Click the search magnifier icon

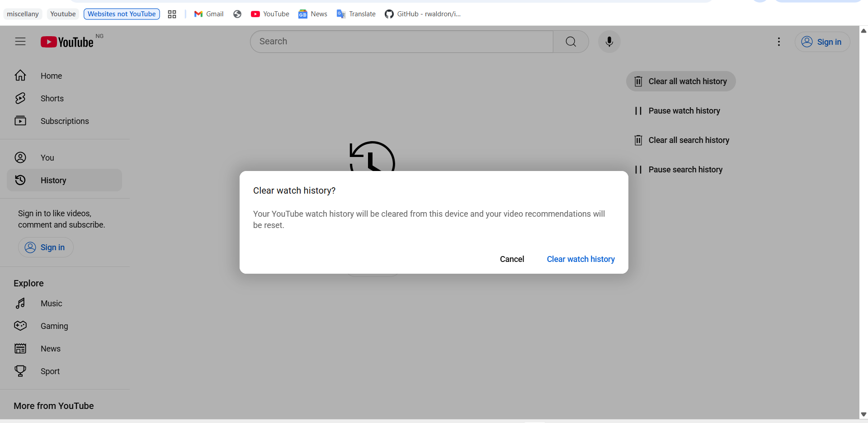point(571,41)
